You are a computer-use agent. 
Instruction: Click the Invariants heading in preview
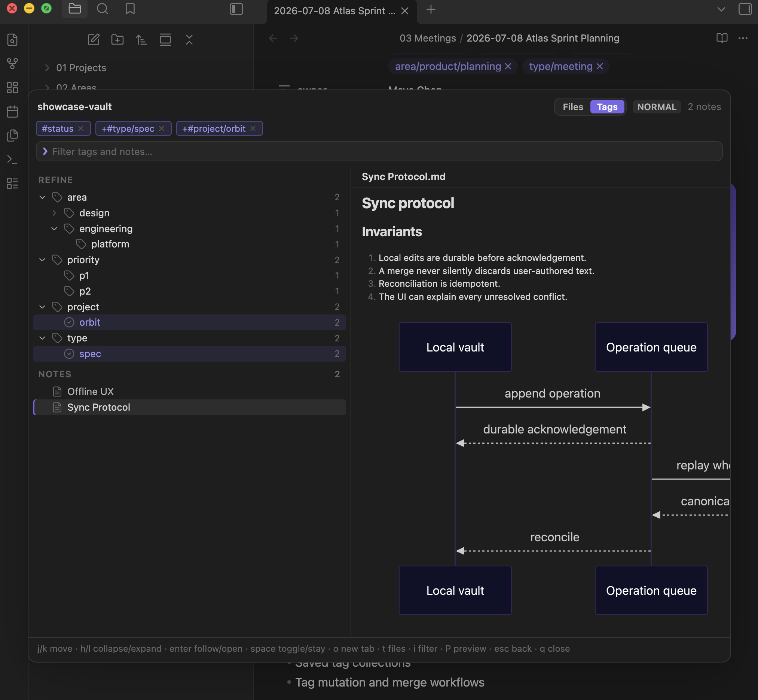391,232
